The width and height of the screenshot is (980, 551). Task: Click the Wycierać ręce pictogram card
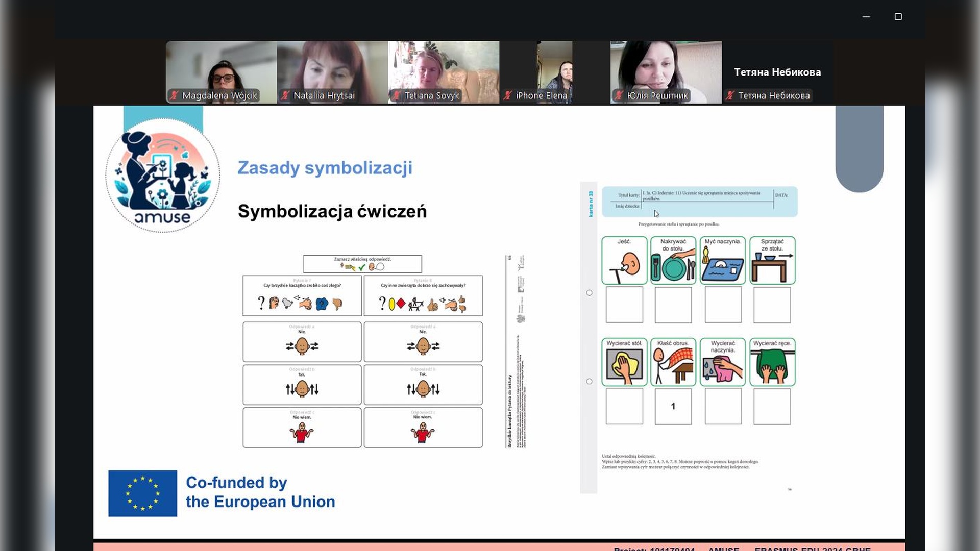[x=772, y=362]
